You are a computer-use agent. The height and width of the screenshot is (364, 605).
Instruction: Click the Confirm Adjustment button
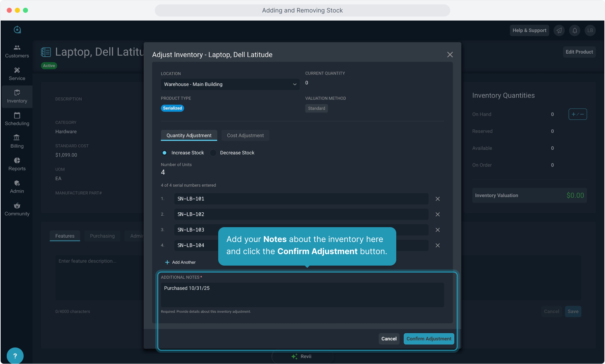[429, 339]
